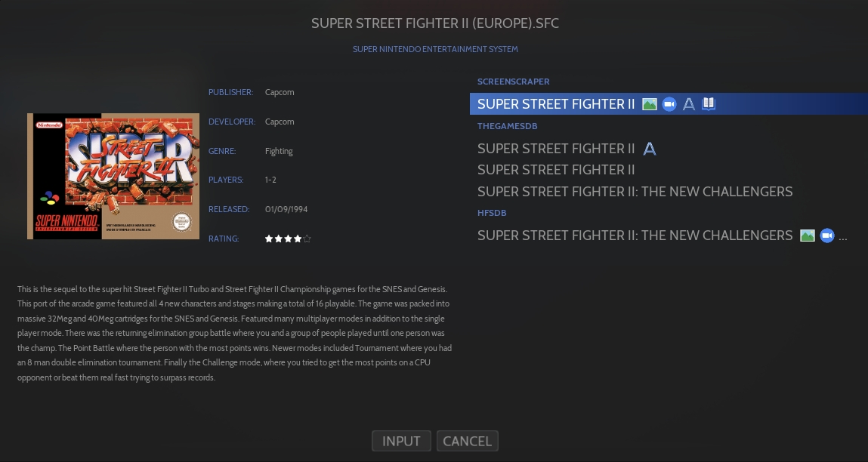Click the image icon on the ScreenScraper result
This screenshot has width=868, height=462.
649,104
